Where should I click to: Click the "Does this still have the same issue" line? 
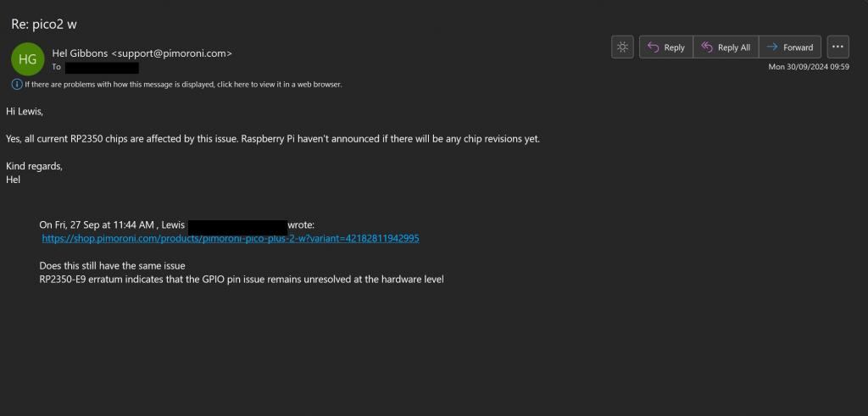click(x=112, y=266)
